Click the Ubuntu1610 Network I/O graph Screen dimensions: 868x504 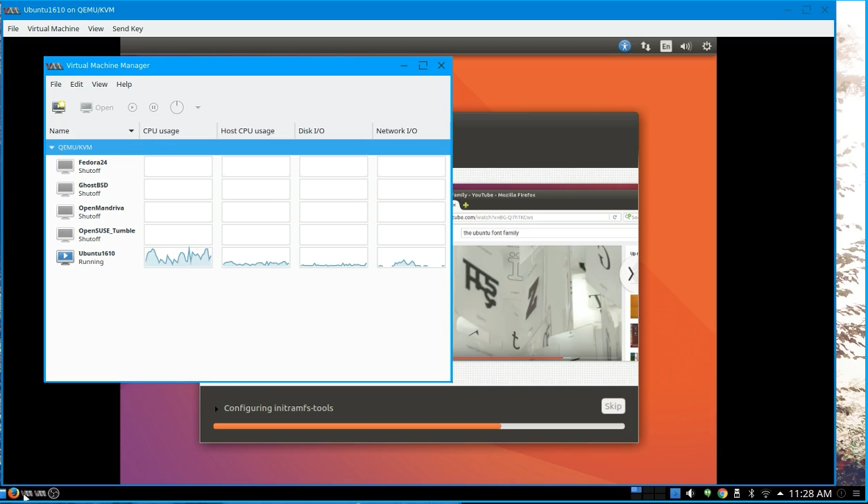point(411,258)
